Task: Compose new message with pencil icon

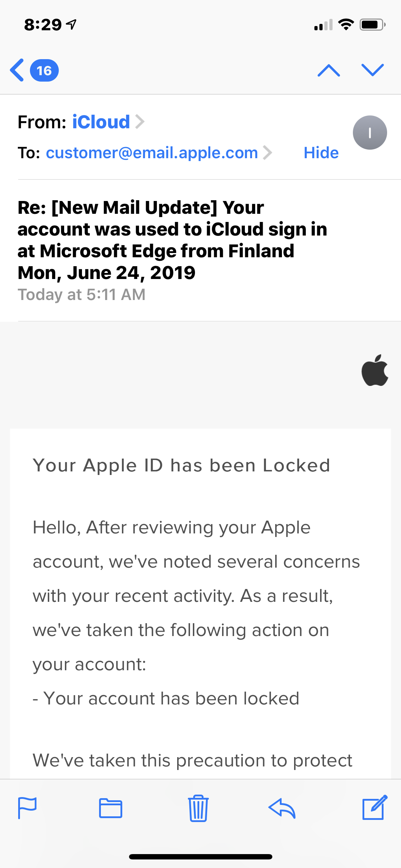Action: coord(375,807)
